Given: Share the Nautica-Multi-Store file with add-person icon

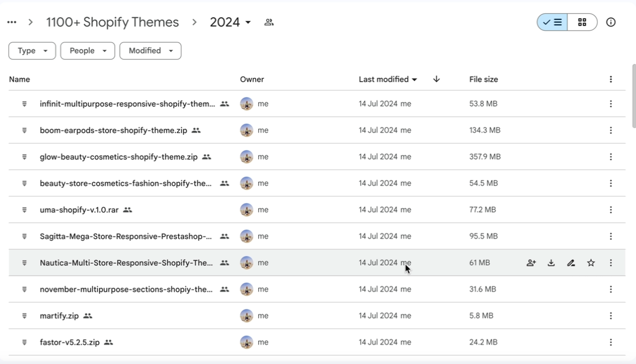Looking at the screenshot, I should click(x=531, y=263).
